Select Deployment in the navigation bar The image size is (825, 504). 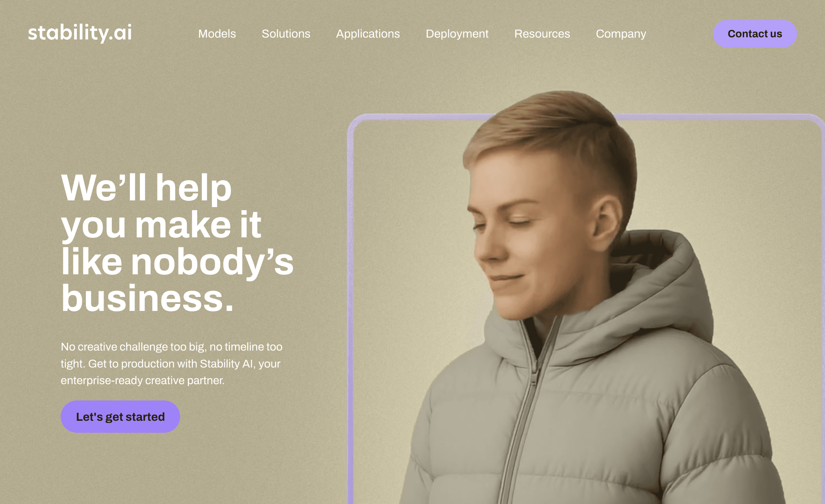coord(457,34)
